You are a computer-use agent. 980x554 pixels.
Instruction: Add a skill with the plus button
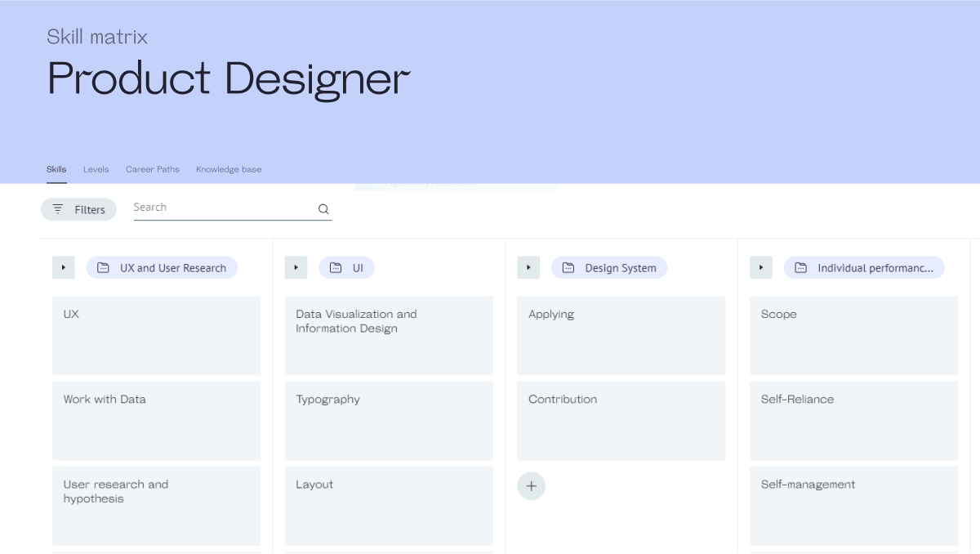coord(531,486)
